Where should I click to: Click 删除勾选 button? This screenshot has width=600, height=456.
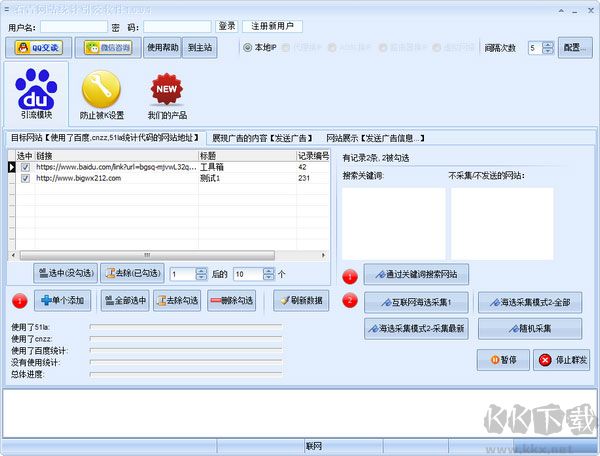click(232, 301)
